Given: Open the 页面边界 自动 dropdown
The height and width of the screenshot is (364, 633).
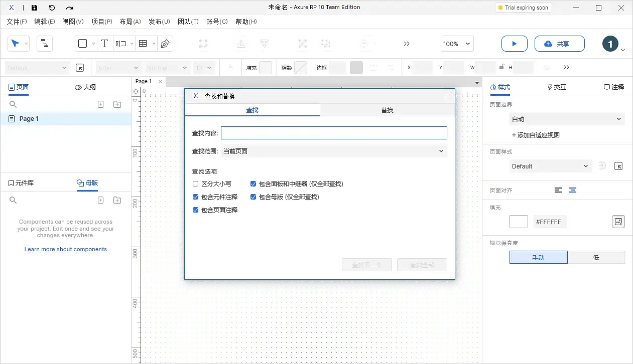Looking at the screenshot, I should point(566,119).
